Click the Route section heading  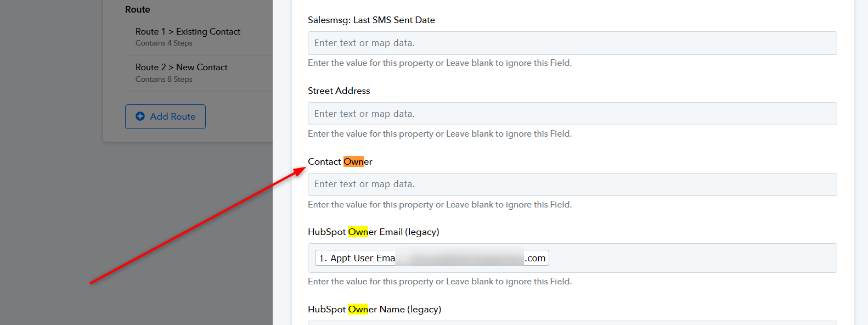pyautogui.click(x=138, y=9)
